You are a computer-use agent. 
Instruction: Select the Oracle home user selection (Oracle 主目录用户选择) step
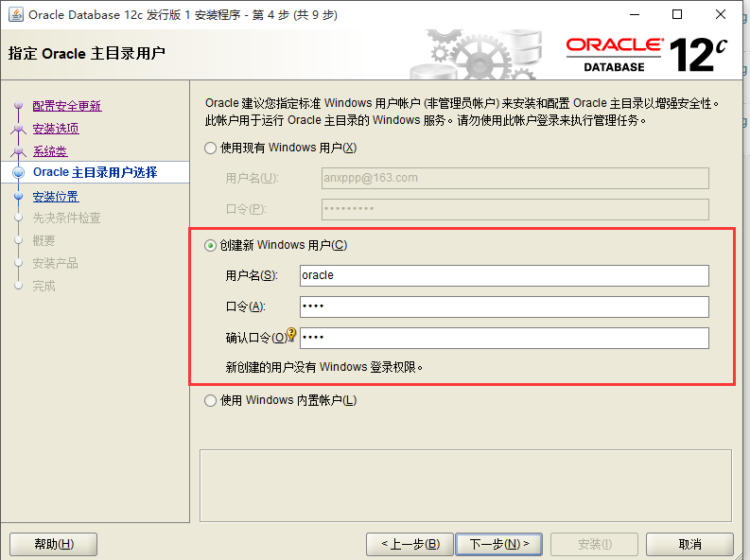point(95,172)
